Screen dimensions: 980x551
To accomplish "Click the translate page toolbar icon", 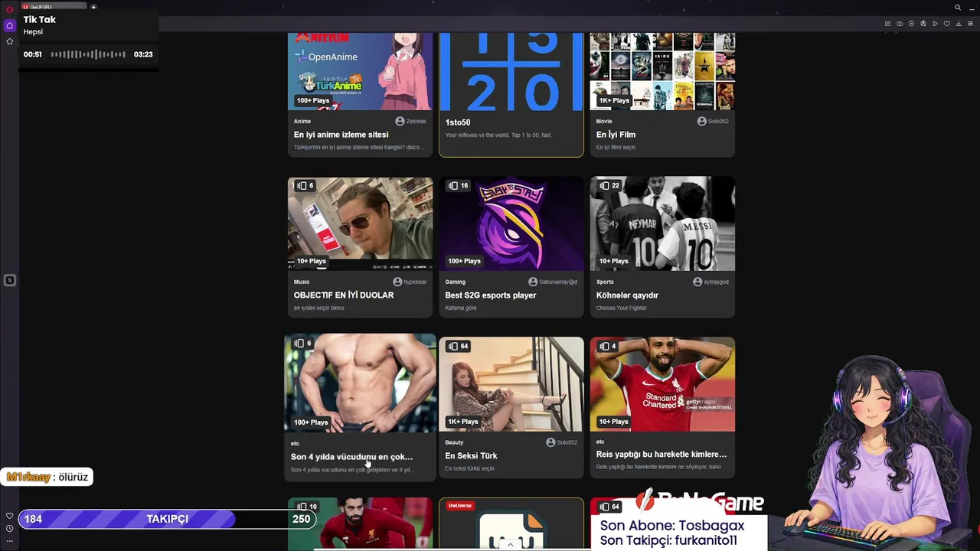I will coord(923,24).
